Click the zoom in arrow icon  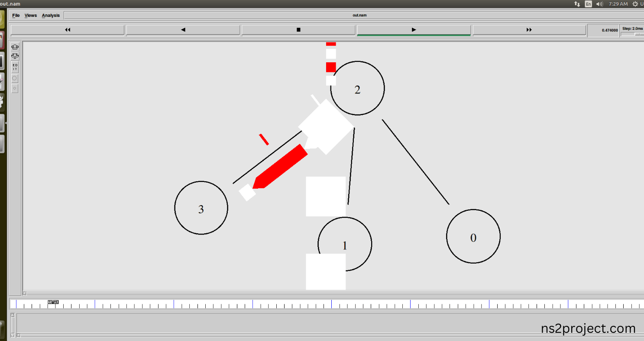point(15,47)
